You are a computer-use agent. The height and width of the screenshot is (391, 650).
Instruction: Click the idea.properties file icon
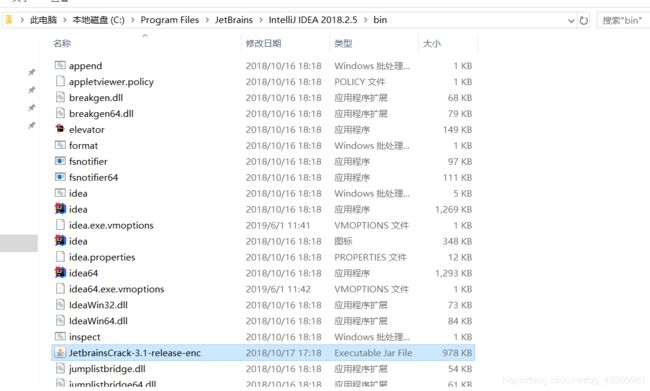(61, 256)
